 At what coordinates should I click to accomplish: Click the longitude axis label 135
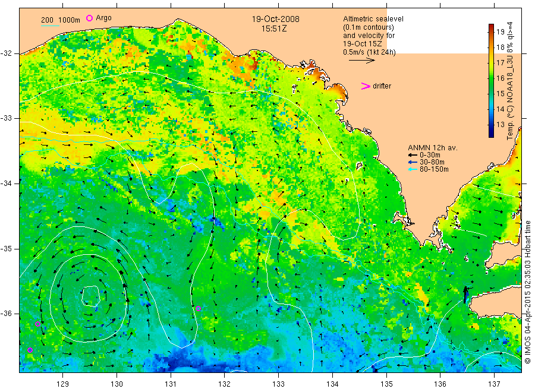coord(386,384)
